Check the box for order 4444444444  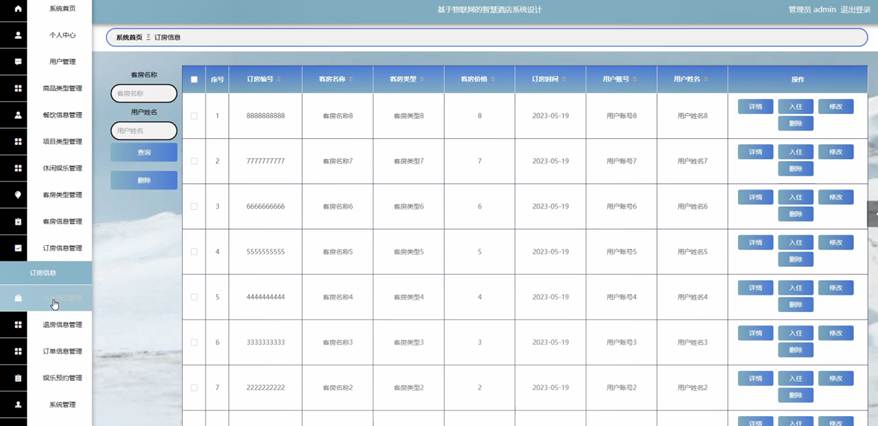coord(194,297)
